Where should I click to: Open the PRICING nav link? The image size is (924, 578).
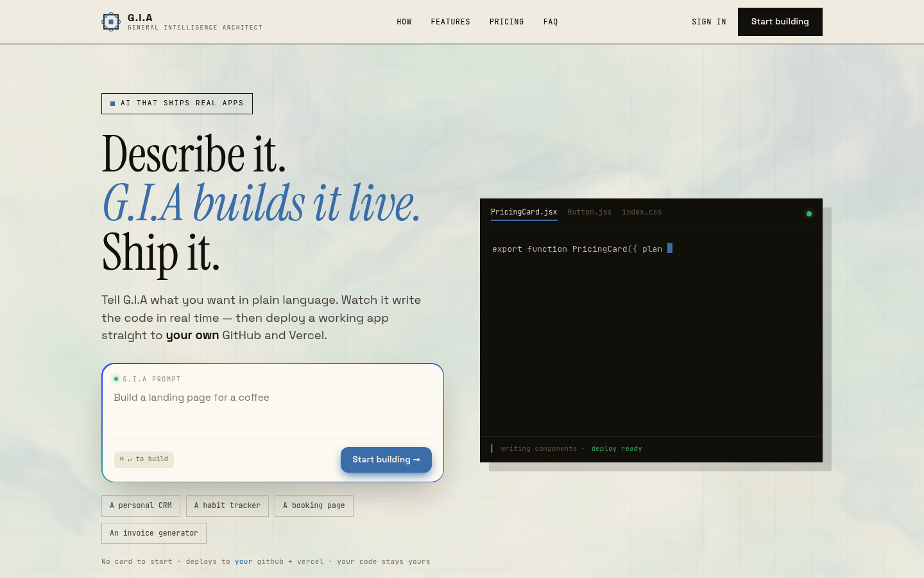(507, 22)
